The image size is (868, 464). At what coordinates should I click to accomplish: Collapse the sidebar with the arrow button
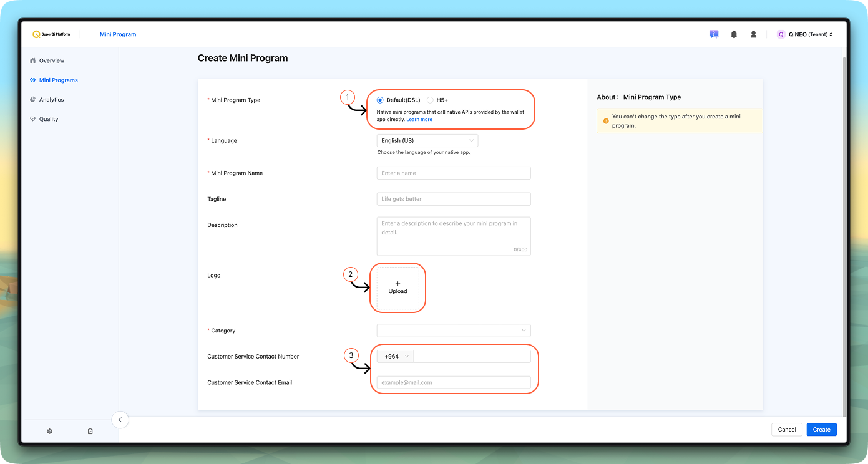(120, 420)
